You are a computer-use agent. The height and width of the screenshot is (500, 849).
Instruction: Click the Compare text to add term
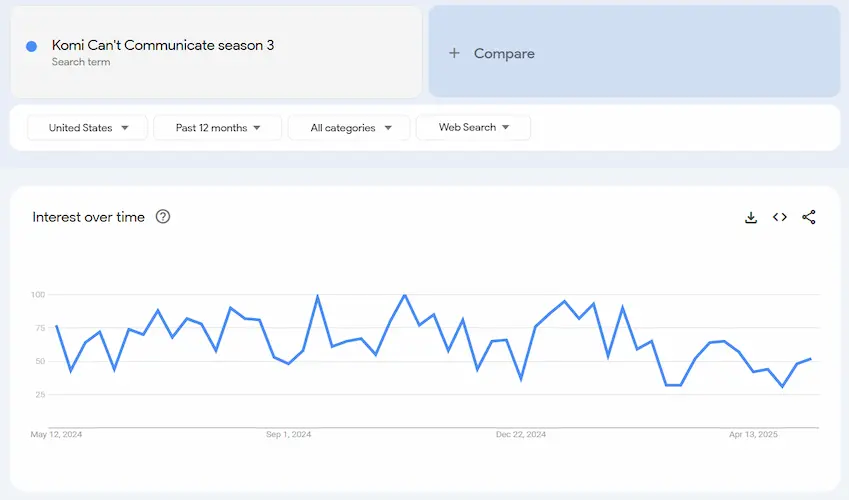(x=504, y=54)
